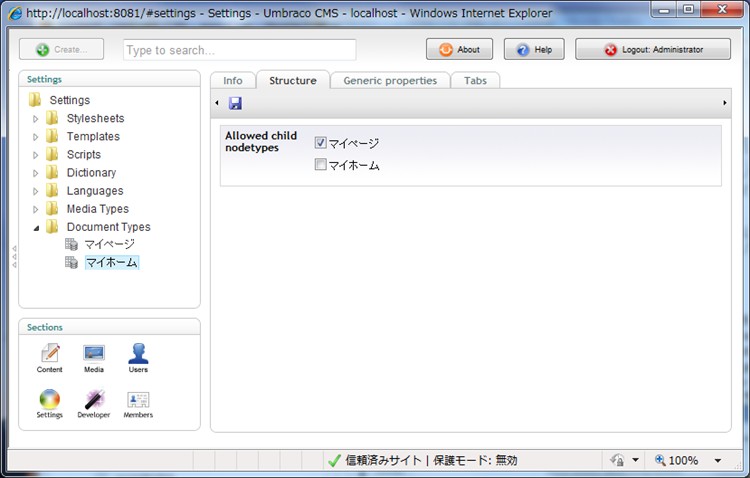Viewport: 750px width, 478px height.
Task: Click the Templates folder icon
Action: click(52, 136)
